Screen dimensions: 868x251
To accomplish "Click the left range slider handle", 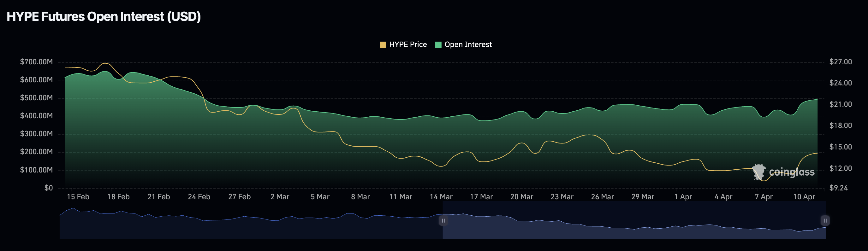I will [443, 221].
